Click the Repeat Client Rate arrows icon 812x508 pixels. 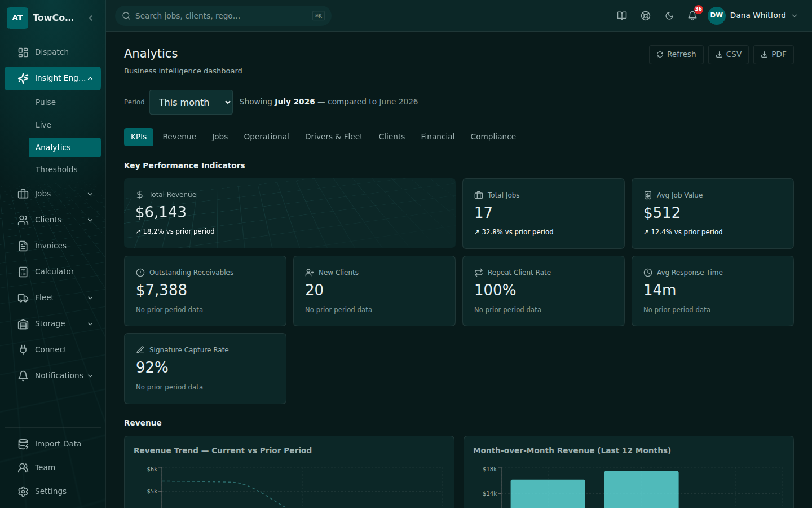pos(479,273)
